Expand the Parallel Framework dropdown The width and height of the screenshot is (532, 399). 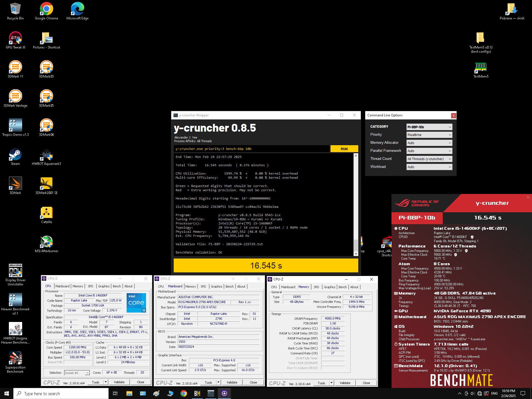tap(429, 151)
